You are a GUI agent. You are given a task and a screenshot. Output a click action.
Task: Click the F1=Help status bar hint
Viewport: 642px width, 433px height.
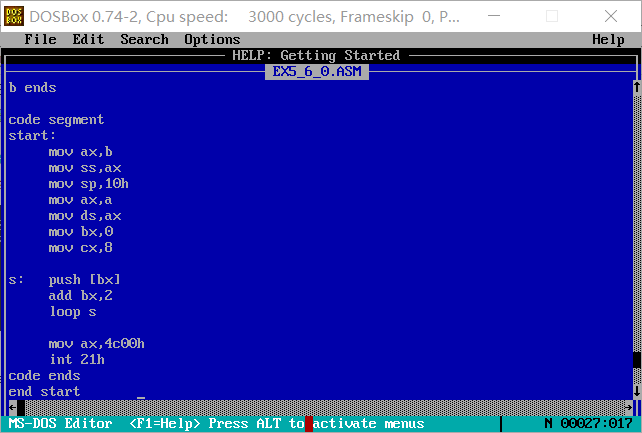164,423
